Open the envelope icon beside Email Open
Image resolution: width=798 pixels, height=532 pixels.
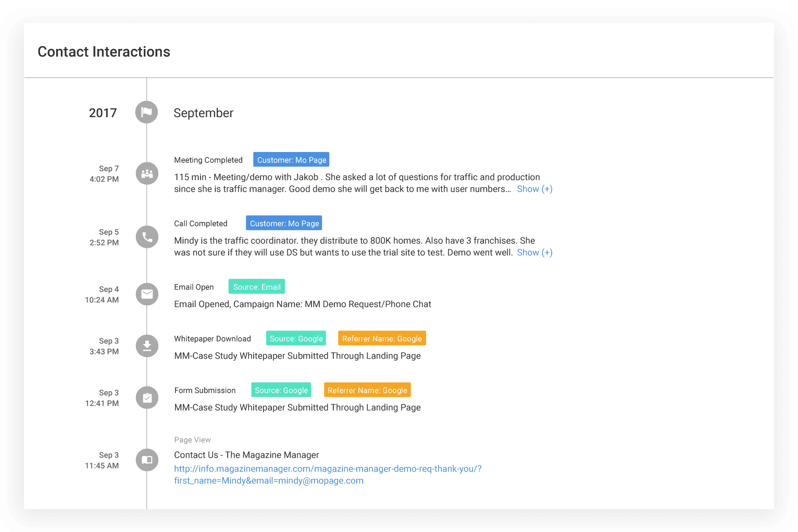[x=146, y=294]
